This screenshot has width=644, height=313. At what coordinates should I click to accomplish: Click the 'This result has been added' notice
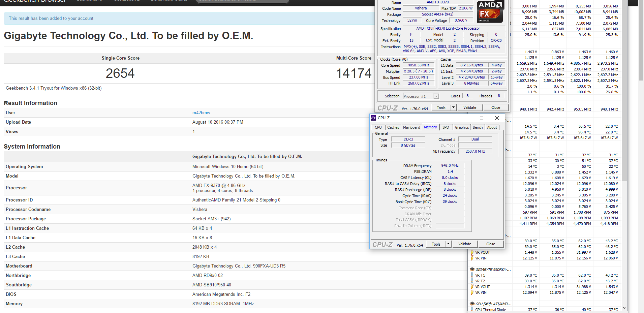[x=52, y=19]
